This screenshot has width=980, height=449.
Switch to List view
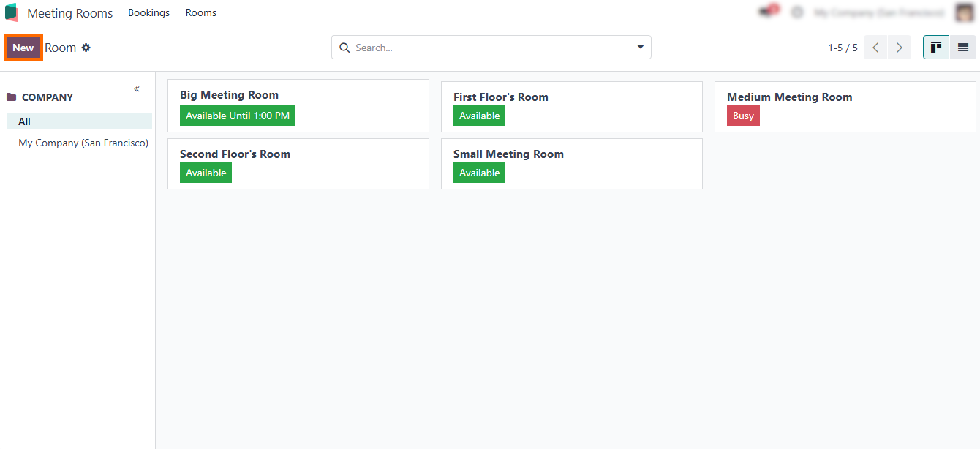[x=962, y=48]
